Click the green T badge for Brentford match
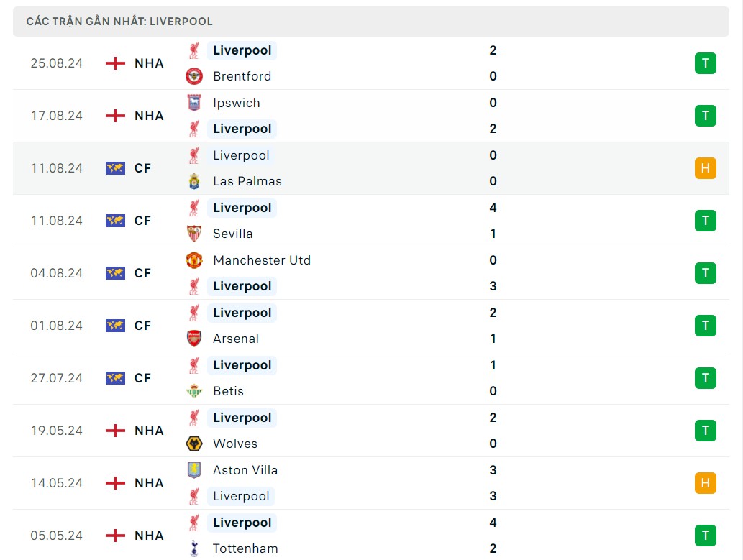Image resolution: width=743 pixels, height=560 pixels. 705,63
